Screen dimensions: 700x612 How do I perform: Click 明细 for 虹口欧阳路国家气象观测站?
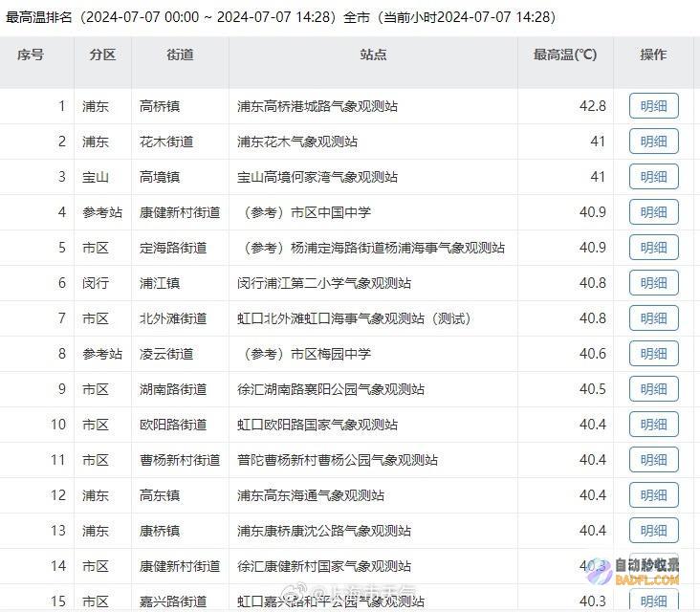[x=653, y=424]
